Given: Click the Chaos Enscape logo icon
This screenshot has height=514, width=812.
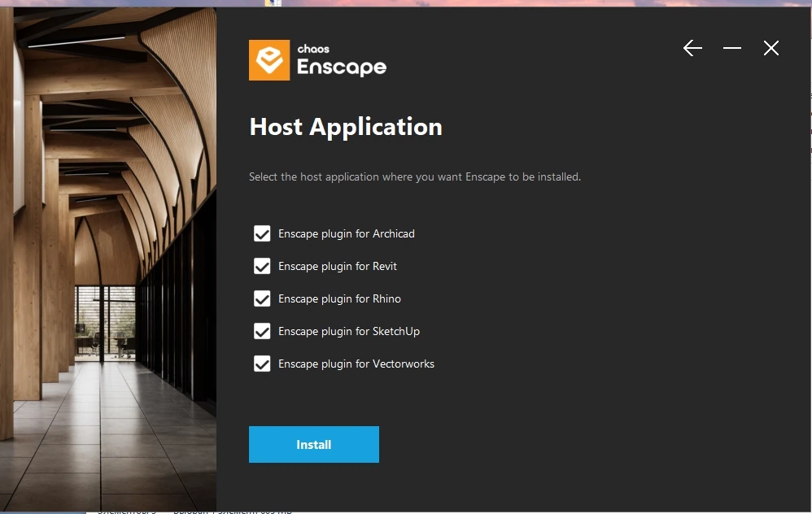Looking at the screenshot, I should (269, 60).
